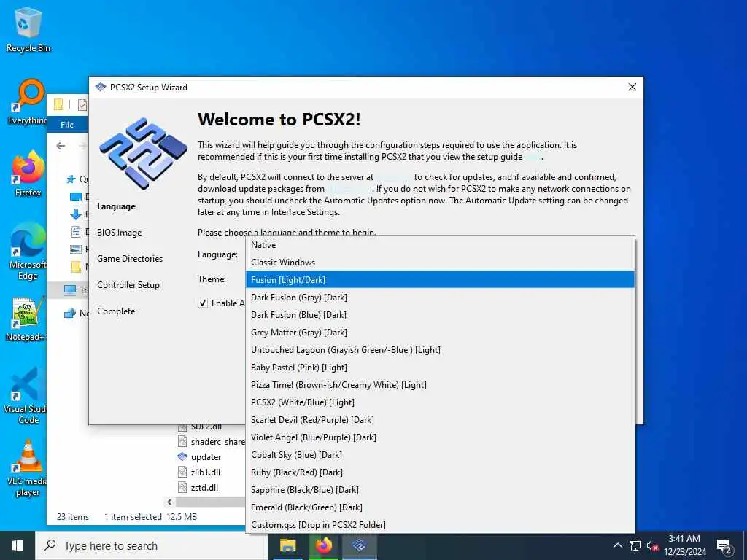Select Complete step in sidebar

[116, 311]
